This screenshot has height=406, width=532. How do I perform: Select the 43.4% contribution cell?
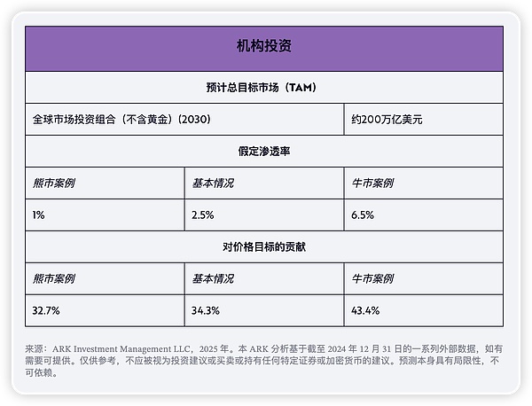(x=366, y=310)
